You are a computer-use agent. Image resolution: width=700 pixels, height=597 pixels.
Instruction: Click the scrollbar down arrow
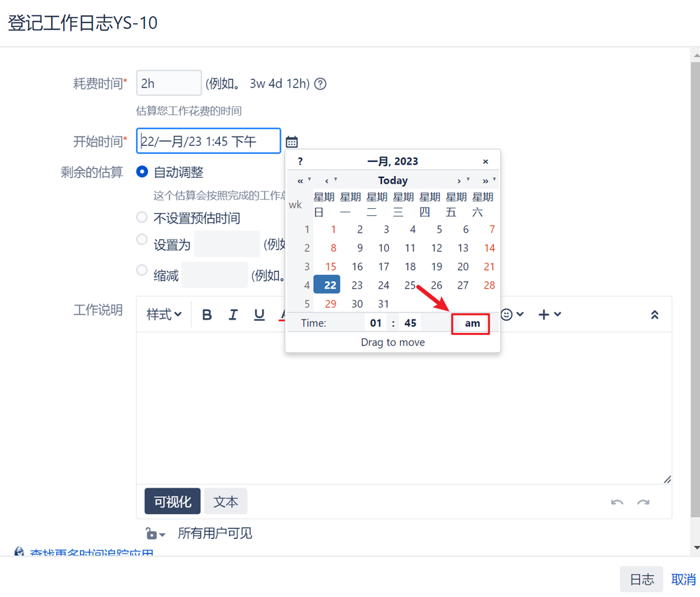pos(696,547)
